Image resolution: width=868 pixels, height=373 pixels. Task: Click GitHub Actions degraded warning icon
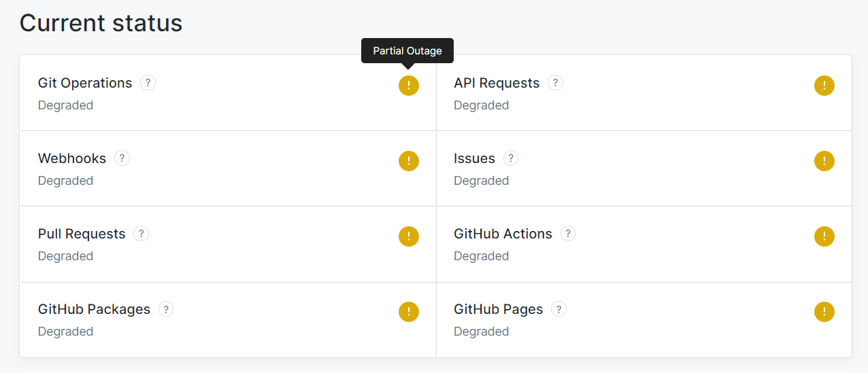pyautogui.click(x=824, y=236)
